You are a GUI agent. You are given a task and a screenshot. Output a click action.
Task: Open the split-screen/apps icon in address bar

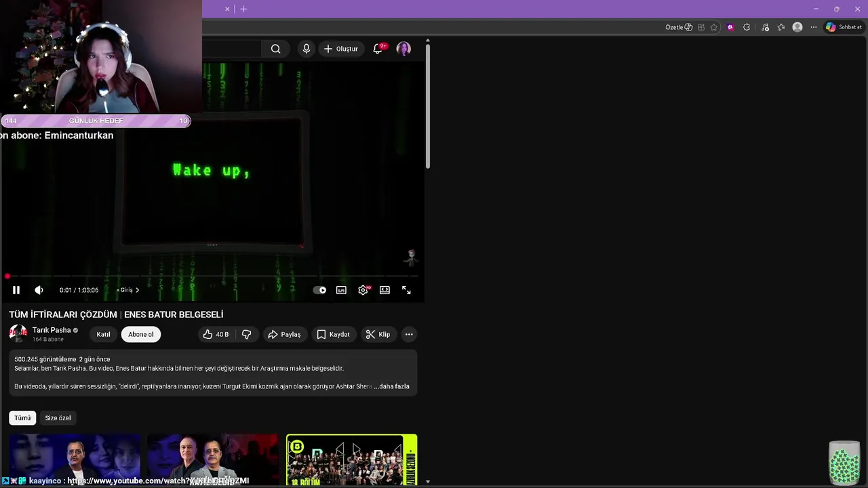[701, 27]
